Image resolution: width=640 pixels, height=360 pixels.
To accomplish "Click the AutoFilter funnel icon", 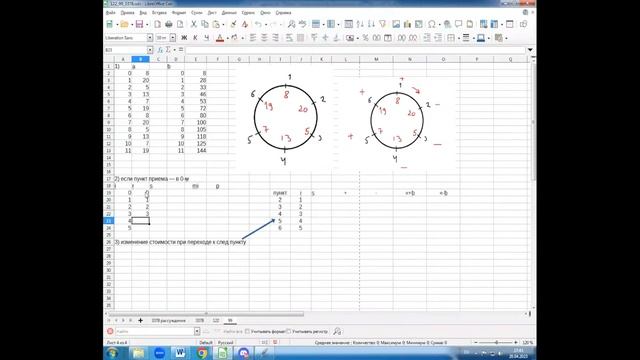I will pyautogui.click(x=382, y=24).
